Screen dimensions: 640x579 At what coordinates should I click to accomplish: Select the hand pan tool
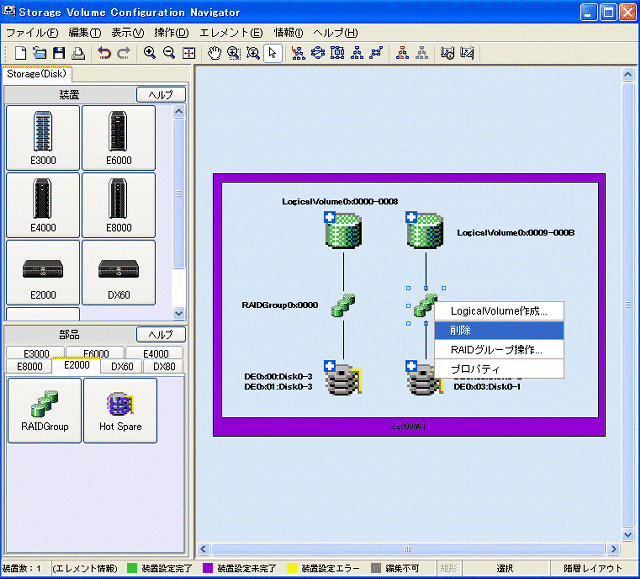[214, 53]
